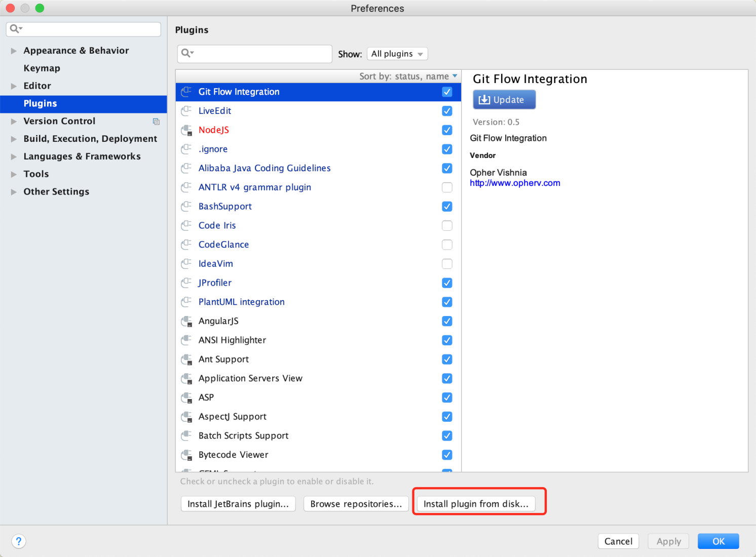The width and height of the screenshot is (756, 557).
Task: Click the IdeaVim plugin icon
Action: (186, 263)
